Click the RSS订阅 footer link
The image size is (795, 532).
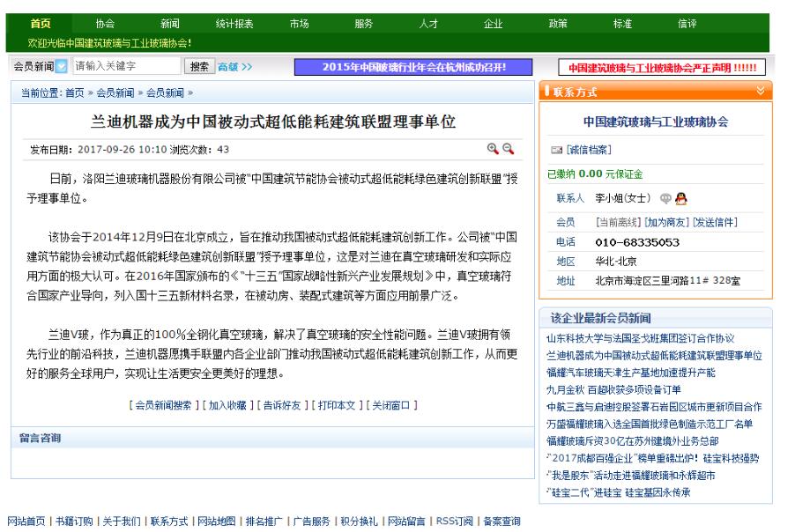455,521
